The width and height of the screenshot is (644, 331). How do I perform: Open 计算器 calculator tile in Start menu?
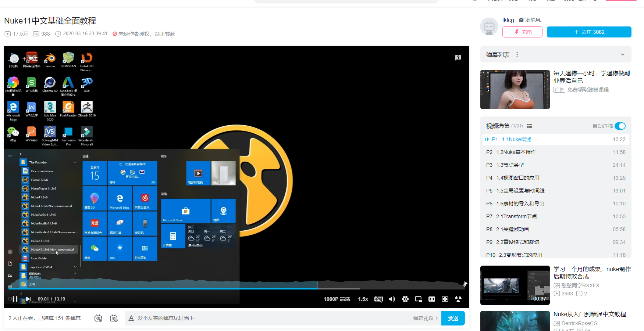point(173,236)
